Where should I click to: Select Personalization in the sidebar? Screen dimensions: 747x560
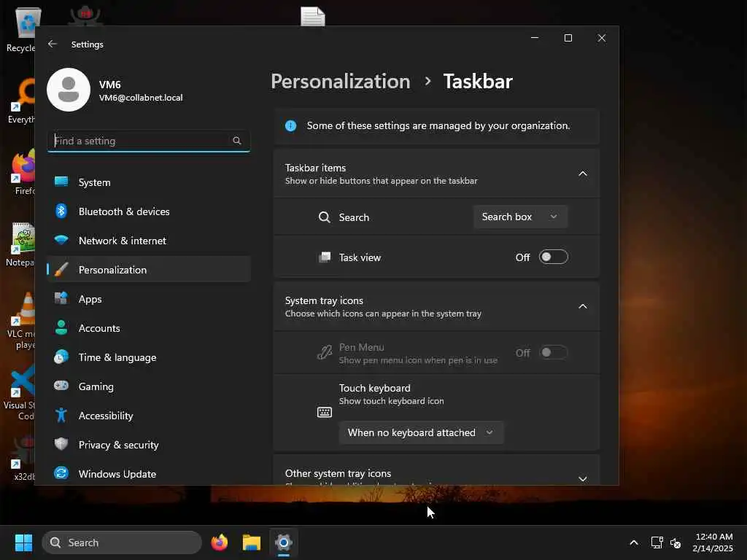coord(149,270)
